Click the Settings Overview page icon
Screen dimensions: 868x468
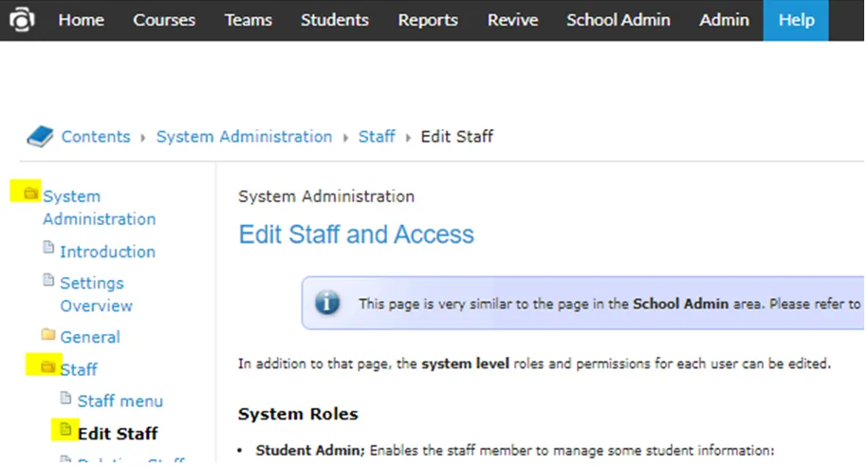pos(48,280)
